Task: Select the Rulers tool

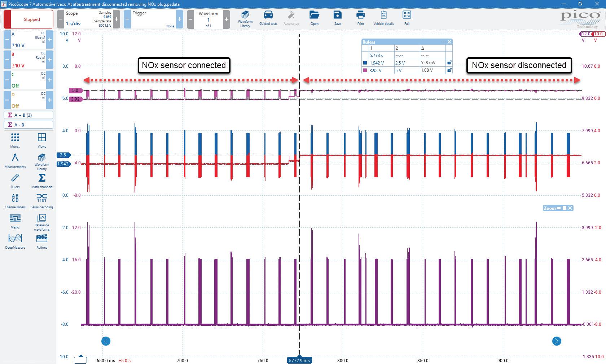Action: [15, 181]
